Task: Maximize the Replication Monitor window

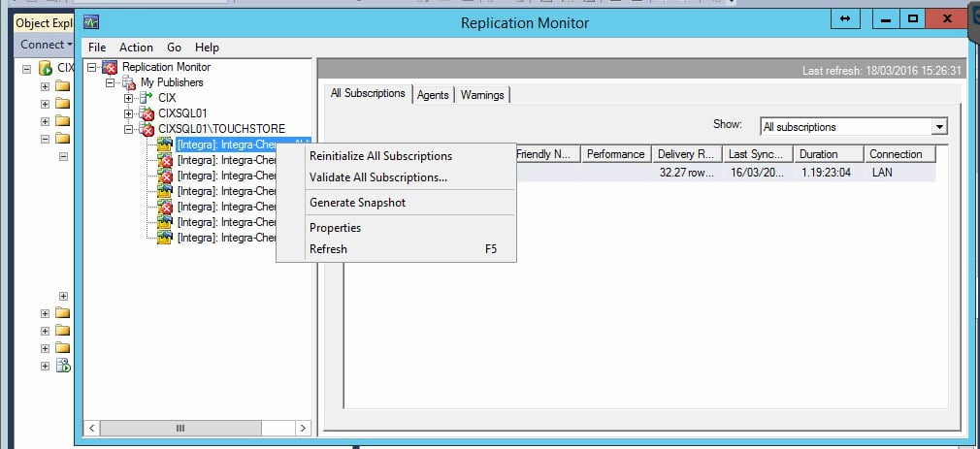Action: pyautogui.click(x=912, y=18)
